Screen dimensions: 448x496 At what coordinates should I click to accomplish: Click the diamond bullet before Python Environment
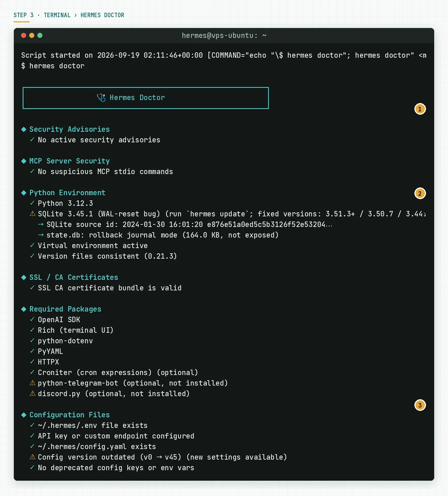coord(24,193)
